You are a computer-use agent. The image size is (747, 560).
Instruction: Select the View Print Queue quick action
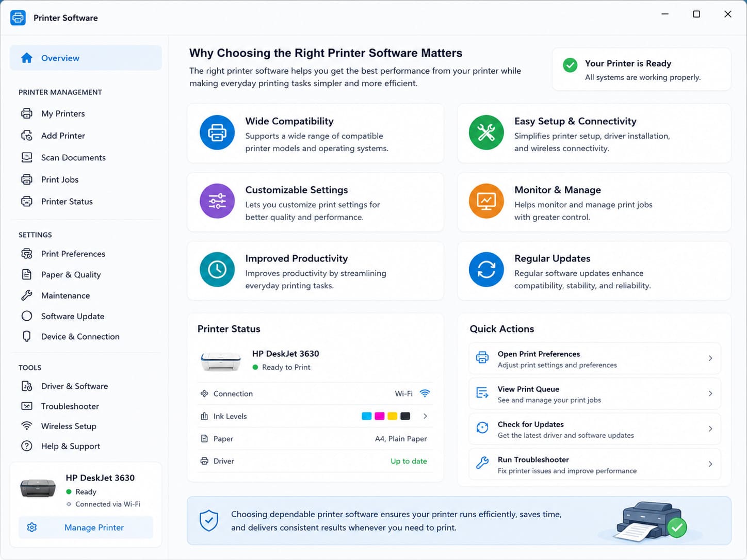pos(594,393)
